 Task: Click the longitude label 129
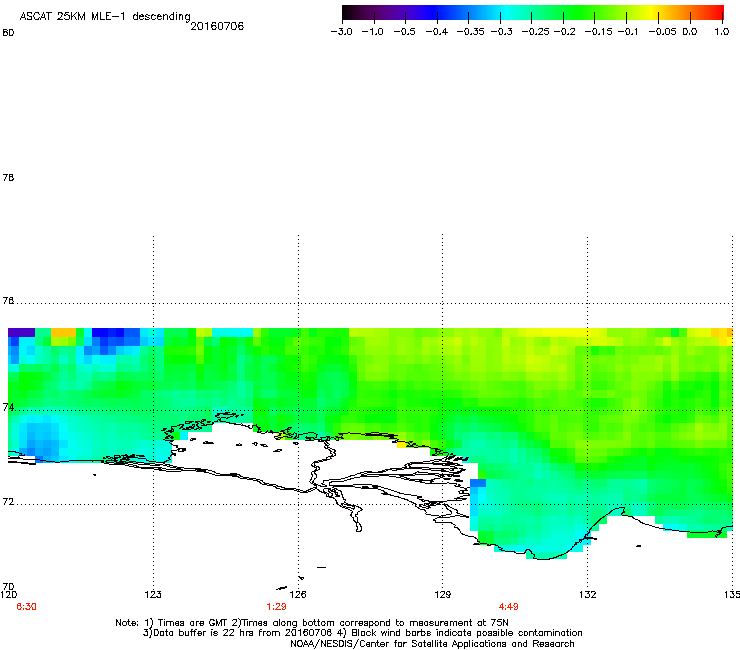443,594
